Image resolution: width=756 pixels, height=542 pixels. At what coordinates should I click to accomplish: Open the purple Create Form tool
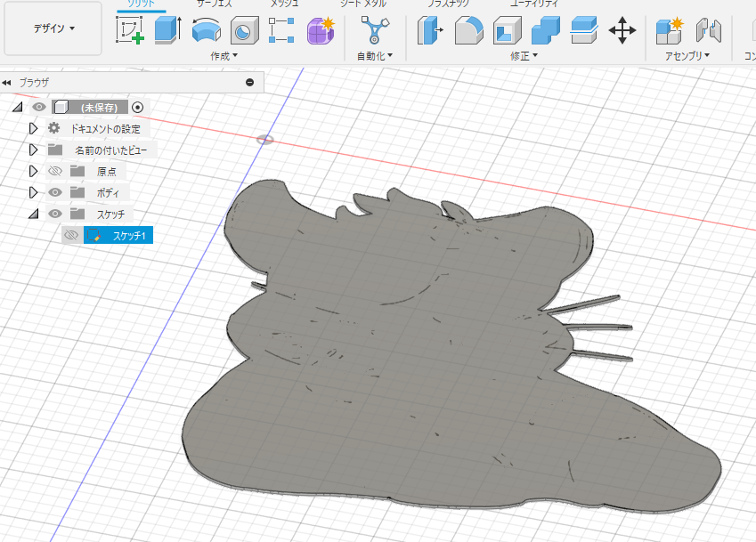tap(321, 30)
